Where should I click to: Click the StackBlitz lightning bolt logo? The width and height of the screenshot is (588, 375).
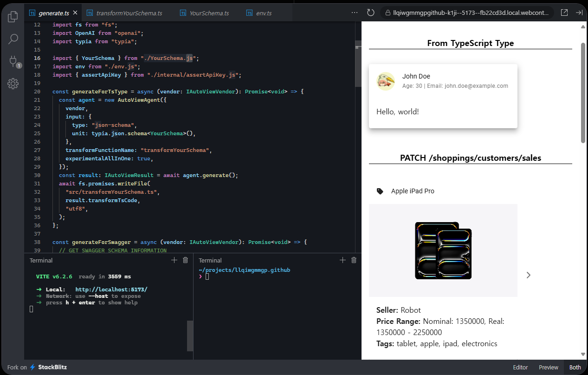[x=32, y=367]
